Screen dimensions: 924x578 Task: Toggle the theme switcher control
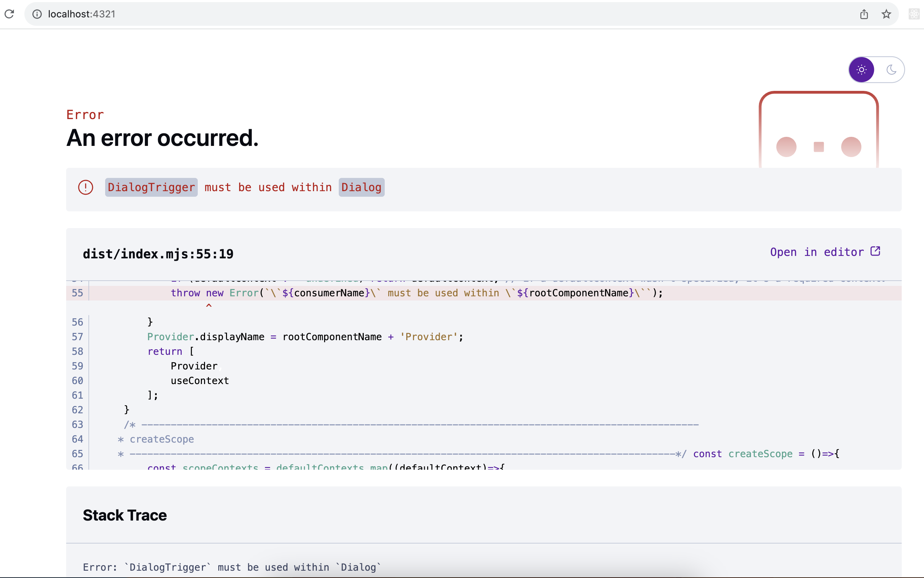pyautogui.click(x=877, y=69)
